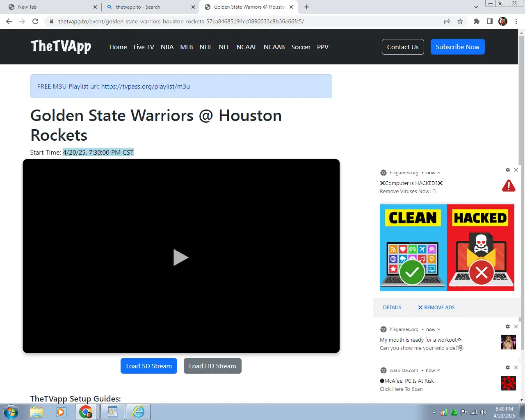This screenshot has width=525, height=420.
Task: Click the highlighted start time text
Action: (98, 152)
